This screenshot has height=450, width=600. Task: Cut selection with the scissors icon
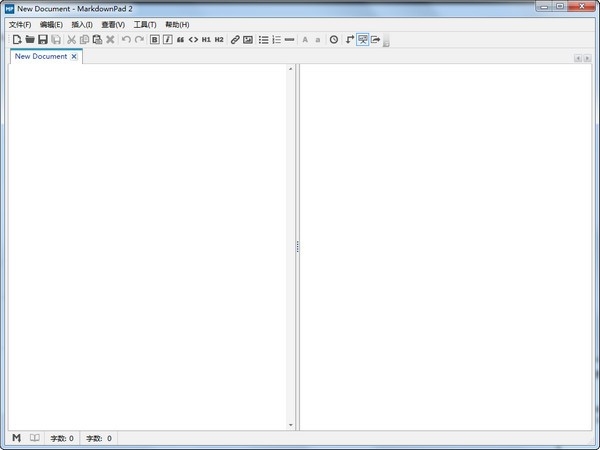pos(71,39)
